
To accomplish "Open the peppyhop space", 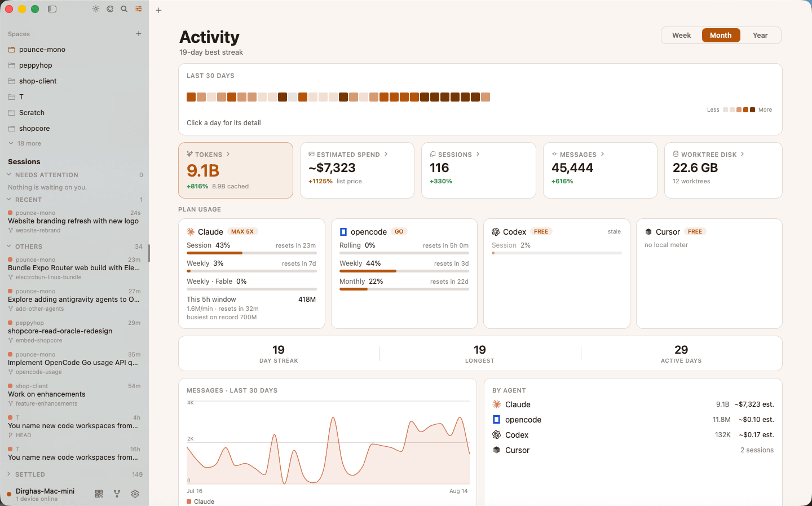I will pos(74,65).
